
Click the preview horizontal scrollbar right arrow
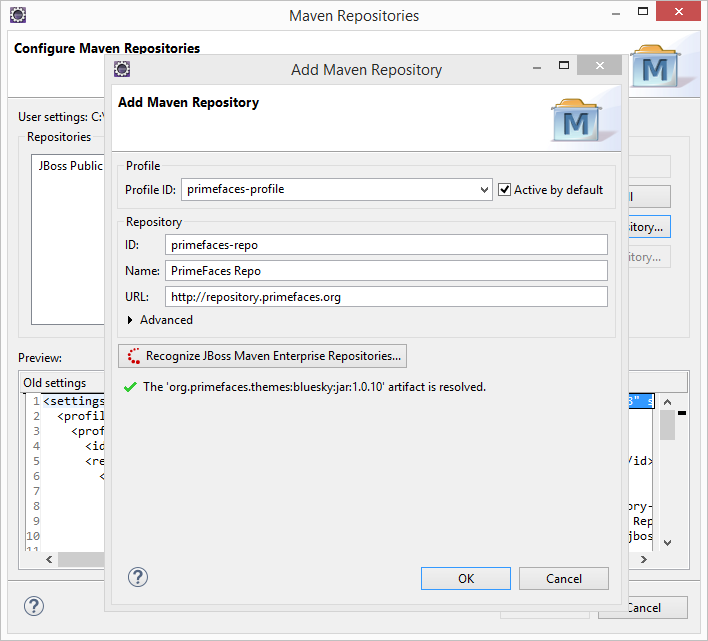point(644,560)
